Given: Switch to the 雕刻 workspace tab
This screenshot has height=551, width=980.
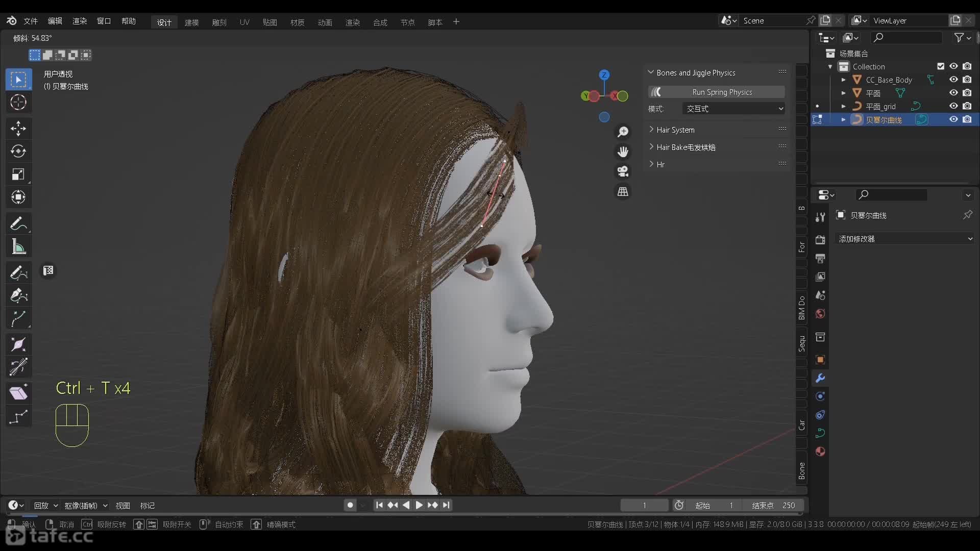Looking at the screenshot, I should 219,22.
